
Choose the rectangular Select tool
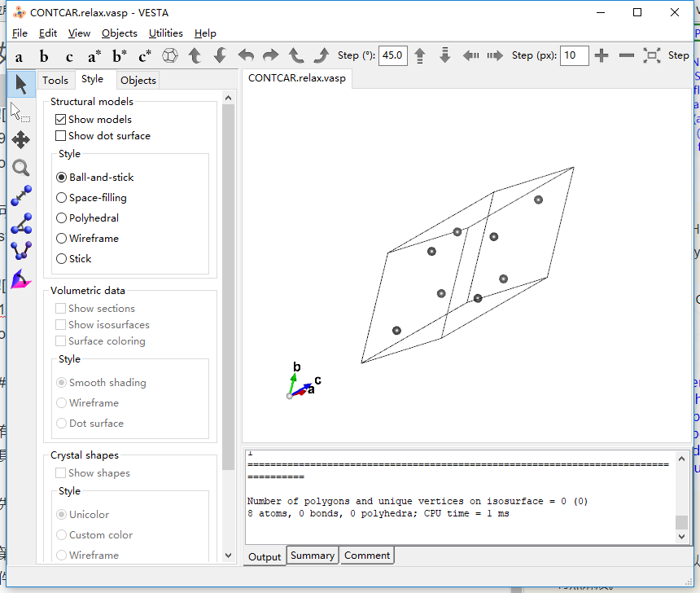pyautogui.click(x=21, y=112)
